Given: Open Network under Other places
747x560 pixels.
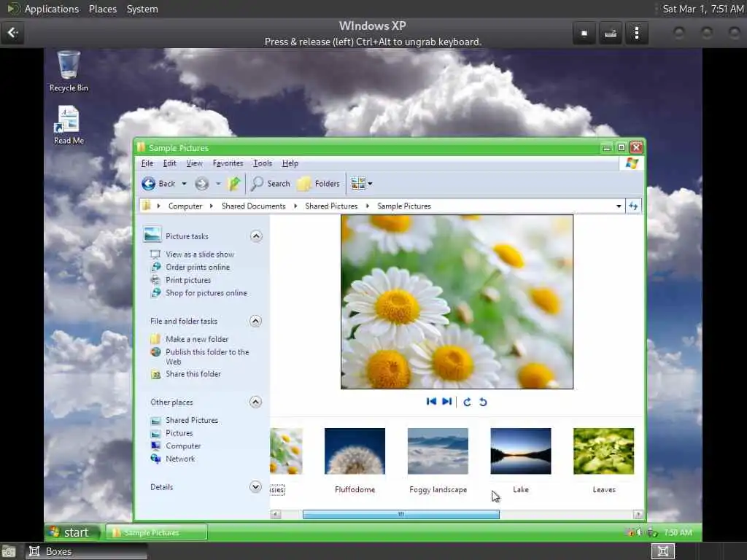Looking at the screenshot, I should click(180, 459).
